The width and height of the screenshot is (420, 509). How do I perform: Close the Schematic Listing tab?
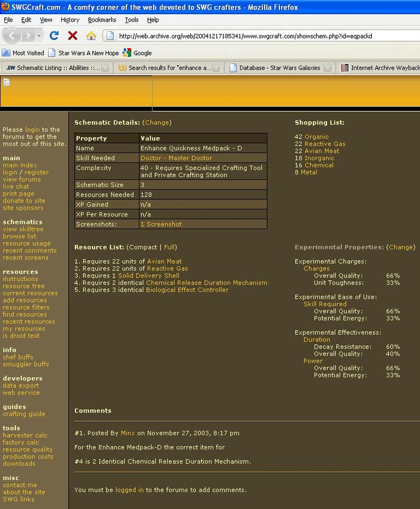pyautogui.click(x=105, y=68)
